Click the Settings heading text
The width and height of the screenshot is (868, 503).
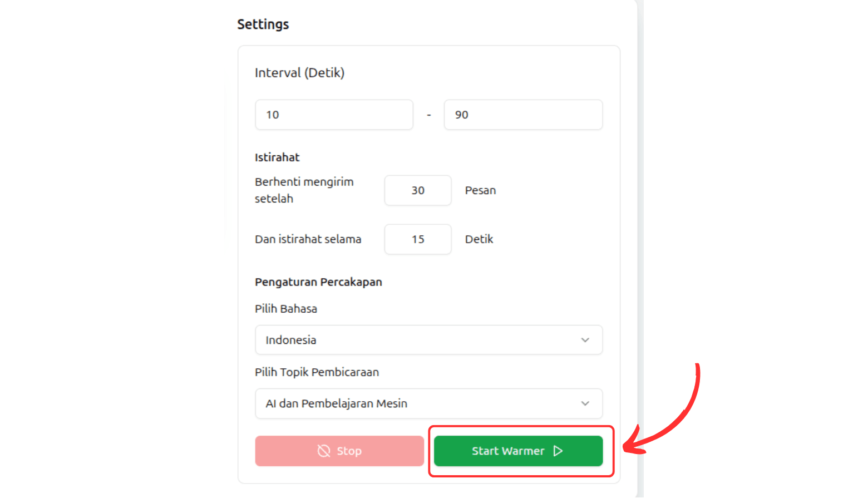pos(263,24)
